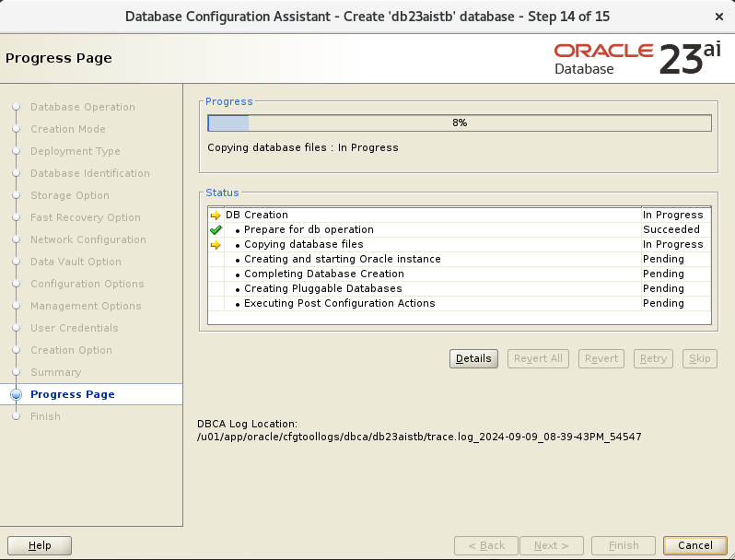Click the Progress Page step bullet icon
Image resolution: width=735 pixels, height=560 pixels.
click(17, 394)
